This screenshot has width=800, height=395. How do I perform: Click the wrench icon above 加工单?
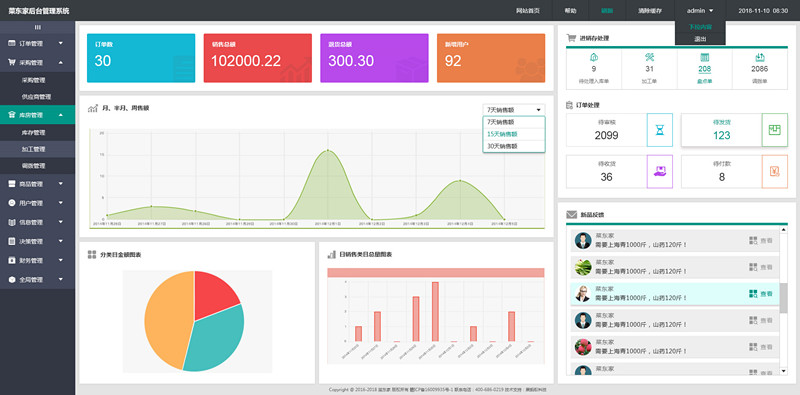tap(649, 57)
